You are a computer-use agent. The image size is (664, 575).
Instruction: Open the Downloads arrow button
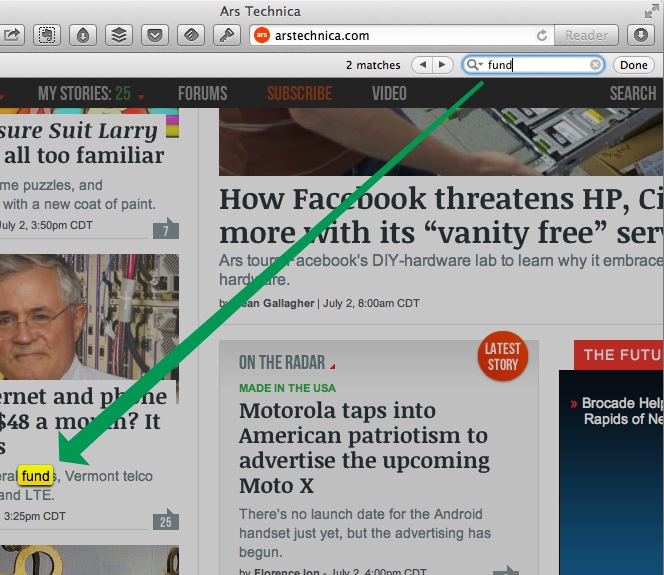[x=641, y=35]
